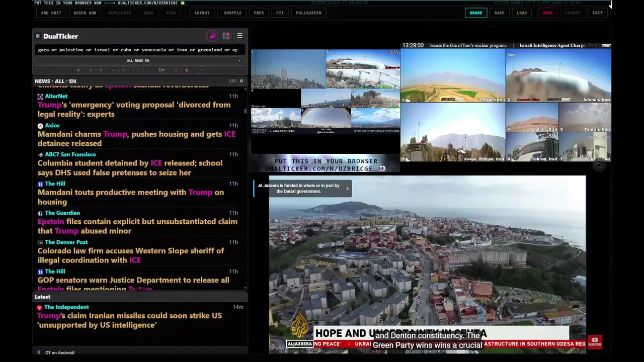
Task: Click the REDO toolbar button
Action: (x=171, y=13)
